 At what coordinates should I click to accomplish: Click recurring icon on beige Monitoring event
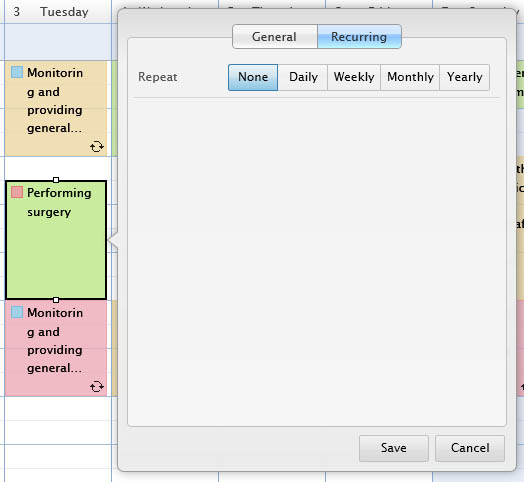point(97,146)
